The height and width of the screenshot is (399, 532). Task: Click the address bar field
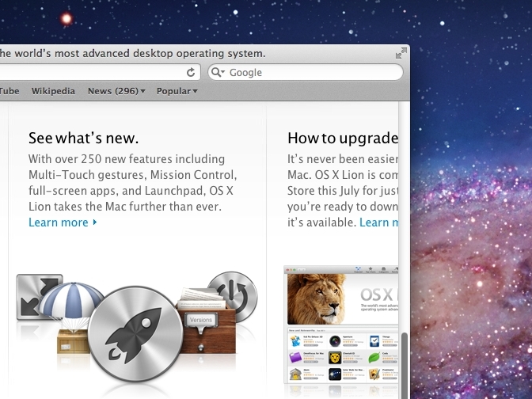tap(100, 72)
